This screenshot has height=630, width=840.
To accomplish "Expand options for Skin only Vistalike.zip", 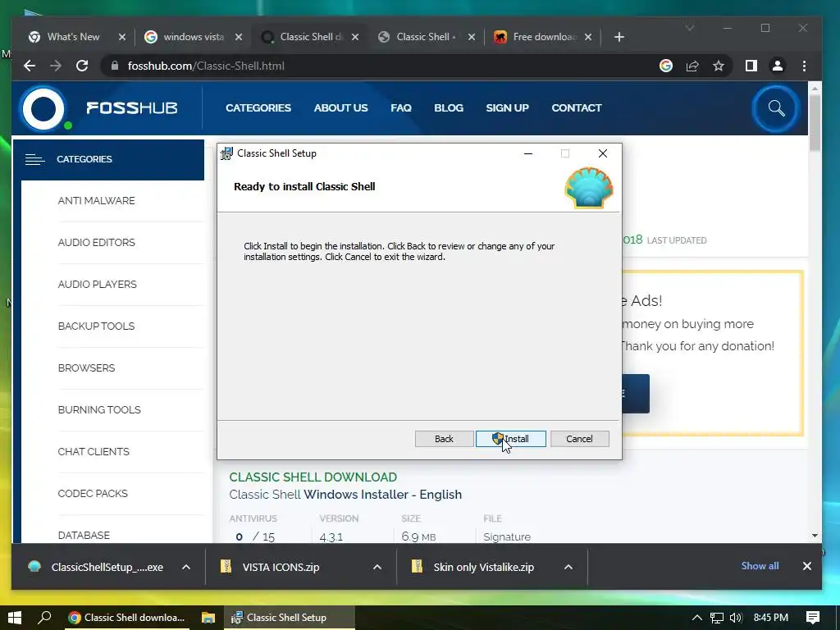I will point(568,567).
